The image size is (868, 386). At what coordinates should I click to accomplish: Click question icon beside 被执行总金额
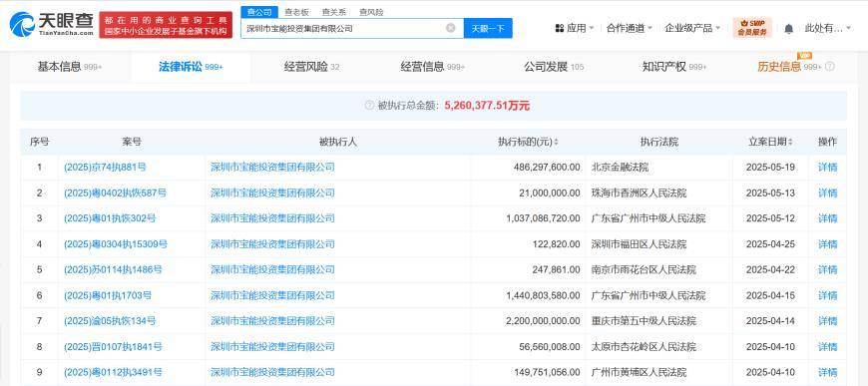tap(370, 105)
